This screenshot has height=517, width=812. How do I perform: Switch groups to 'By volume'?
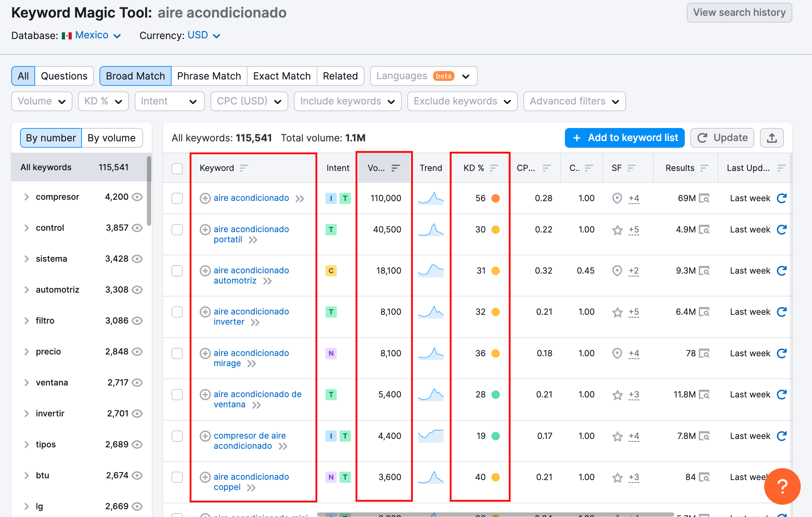(112, 138)
